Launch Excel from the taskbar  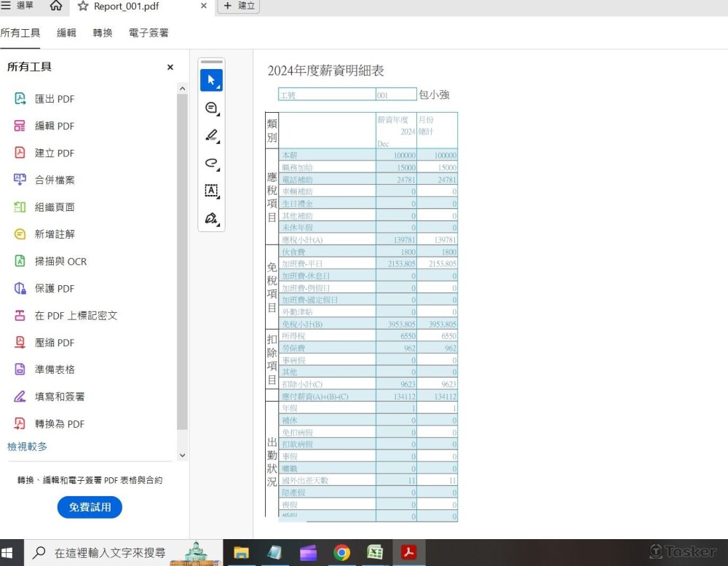click(x=375, y=554)
